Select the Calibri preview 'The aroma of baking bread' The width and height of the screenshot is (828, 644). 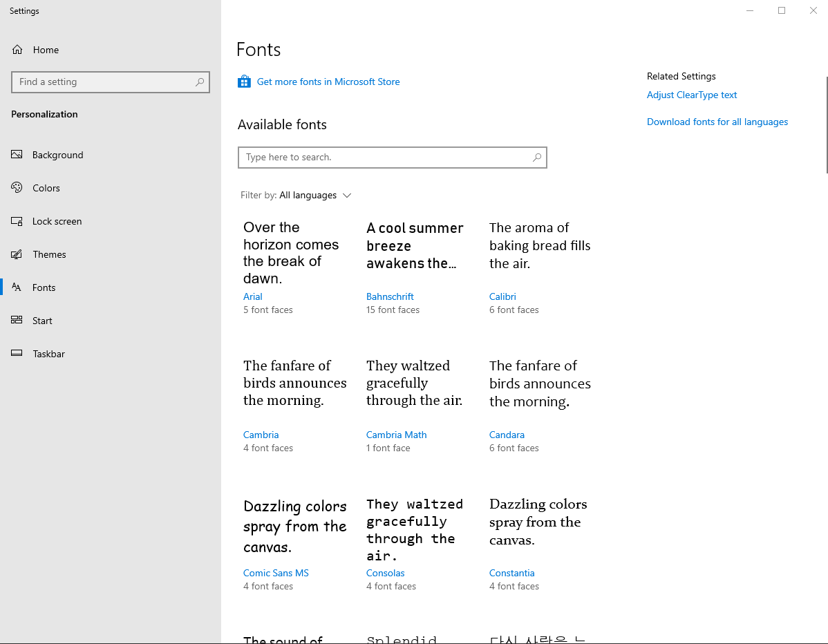tap(540, 245)
